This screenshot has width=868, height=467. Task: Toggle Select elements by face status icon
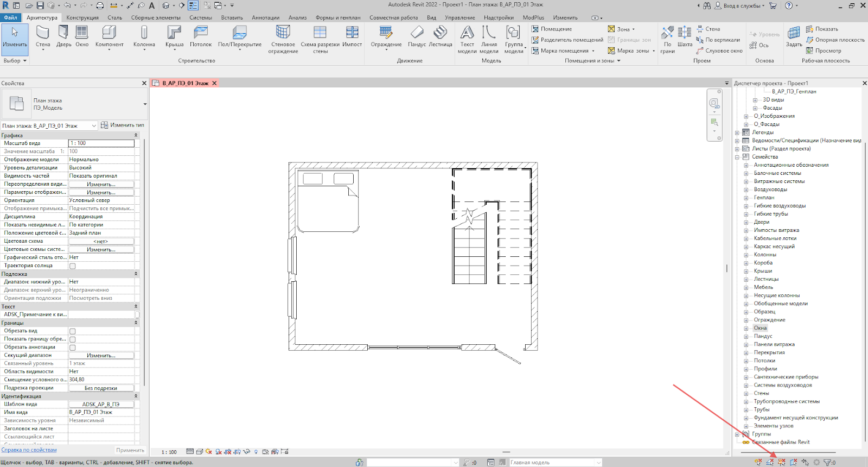click(793, 462)
